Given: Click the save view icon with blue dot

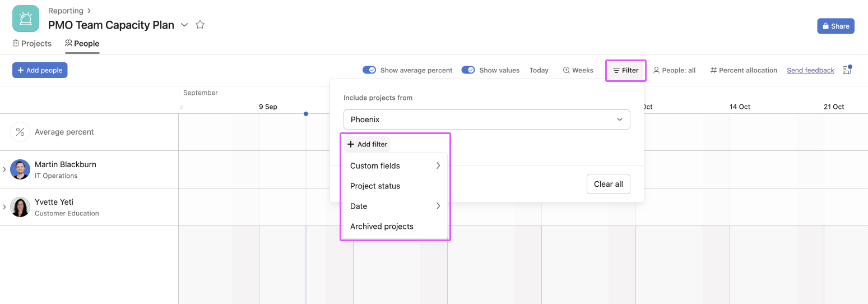Looking at the screenshot, I should [x=847, y=70].
